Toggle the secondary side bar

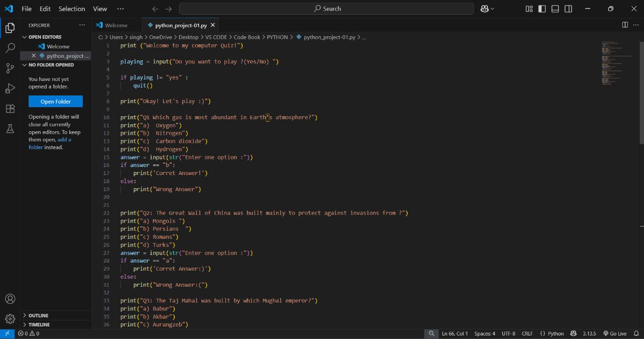pos(568,9)
